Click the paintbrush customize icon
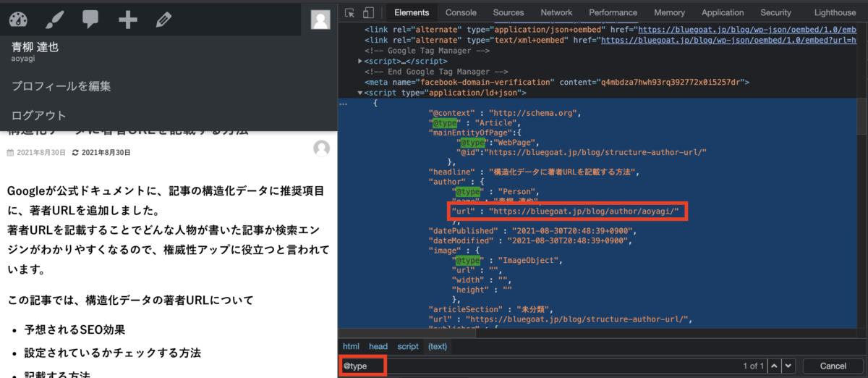Image resolution: width=868 pixels, height=378 pixels. click(x=54, y=20)
